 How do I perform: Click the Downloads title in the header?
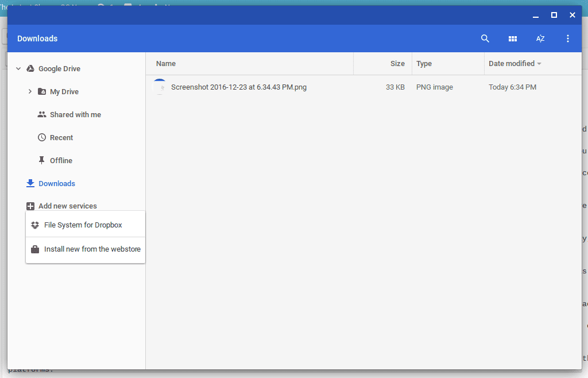(x=37, y=38)
